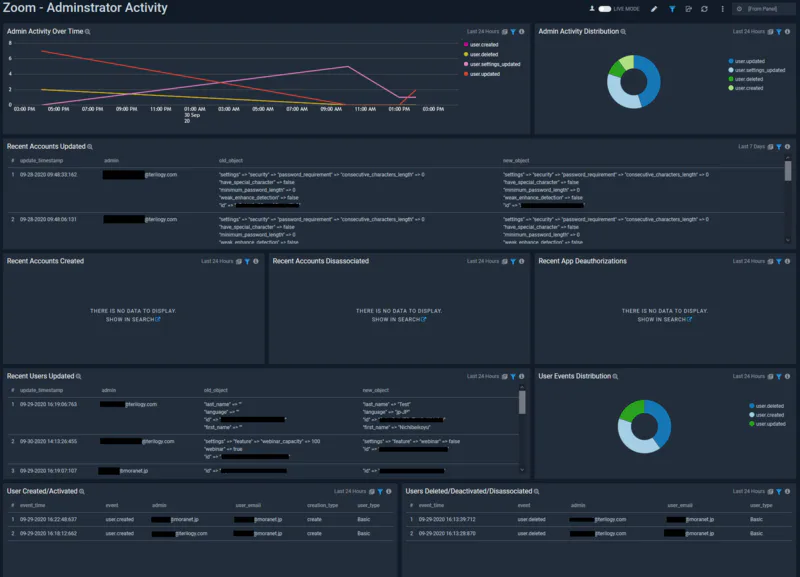Show in Search link in Recent Accounts Created
The height and width of the screenshot is (577, 800).
pyautogui.click(x=133, y=319)
